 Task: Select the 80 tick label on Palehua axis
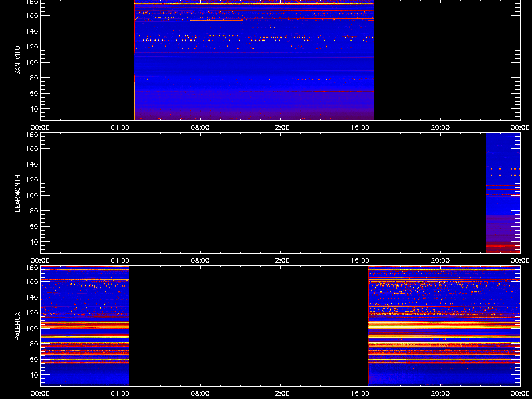(x=35, y=344)
